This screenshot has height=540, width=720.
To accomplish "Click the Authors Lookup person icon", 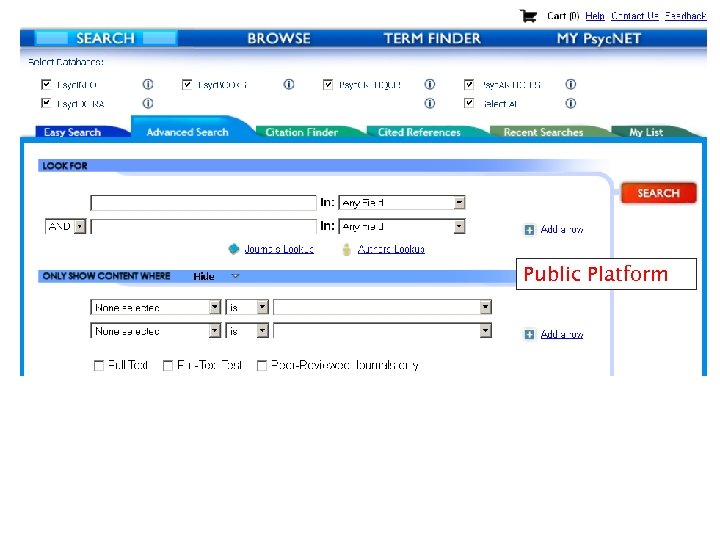I will coord(347,249).
